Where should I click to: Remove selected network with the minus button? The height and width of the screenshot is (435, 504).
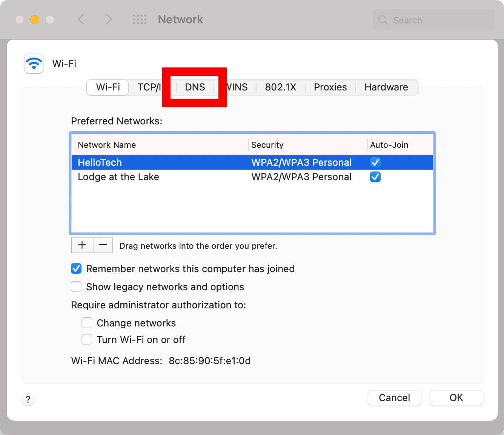click(x=103, y=245)
